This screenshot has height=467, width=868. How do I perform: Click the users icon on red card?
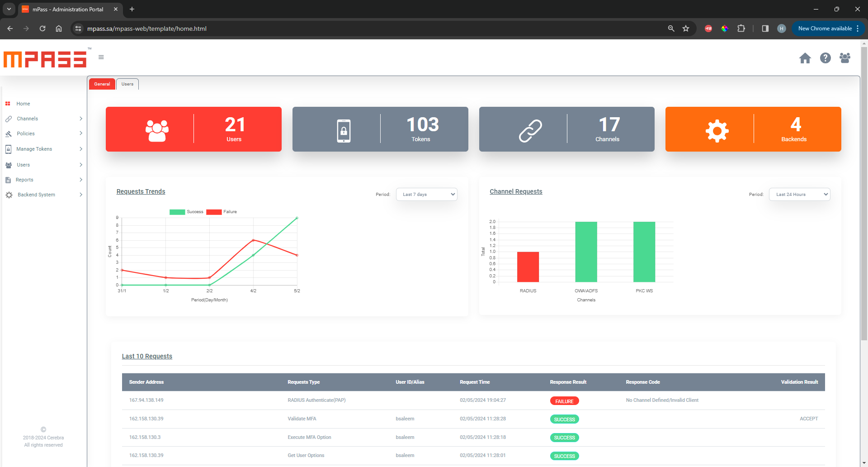point(157,131)
